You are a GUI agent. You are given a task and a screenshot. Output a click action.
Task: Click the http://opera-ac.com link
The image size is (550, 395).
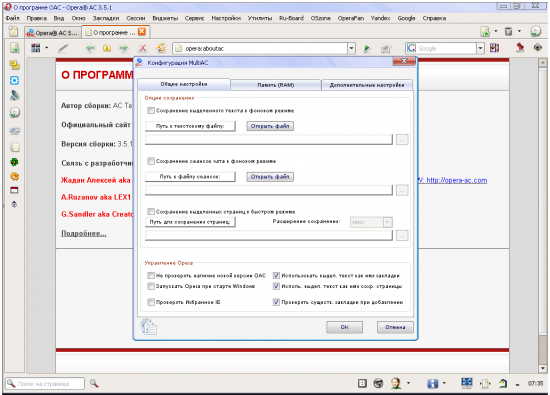coord(457,180)
